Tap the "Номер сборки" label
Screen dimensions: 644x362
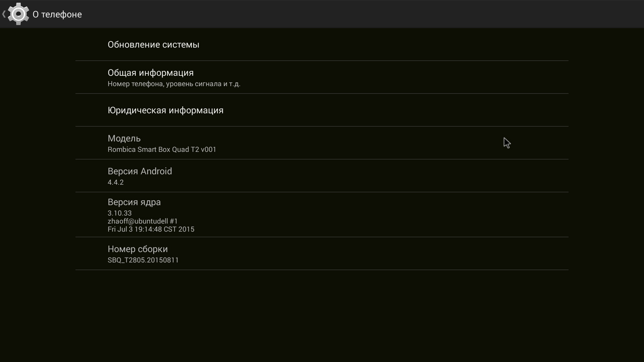pos(138,249)
